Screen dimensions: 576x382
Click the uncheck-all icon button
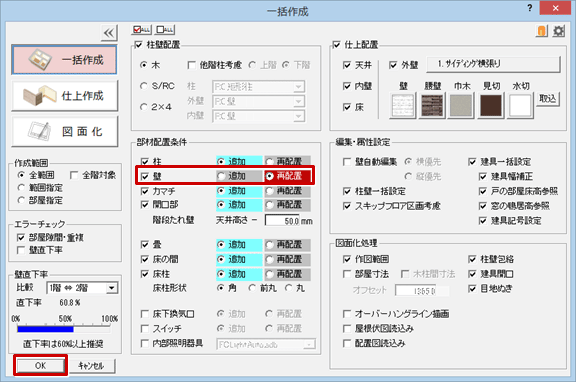point(165,30)
